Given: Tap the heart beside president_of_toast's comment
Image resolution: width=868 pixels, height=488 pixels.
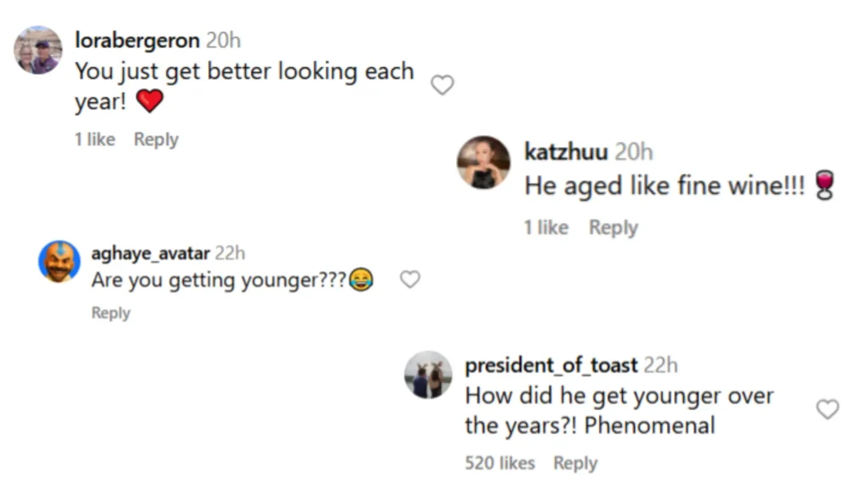Looking at the screenshot, I should click(x=827, y=409).
